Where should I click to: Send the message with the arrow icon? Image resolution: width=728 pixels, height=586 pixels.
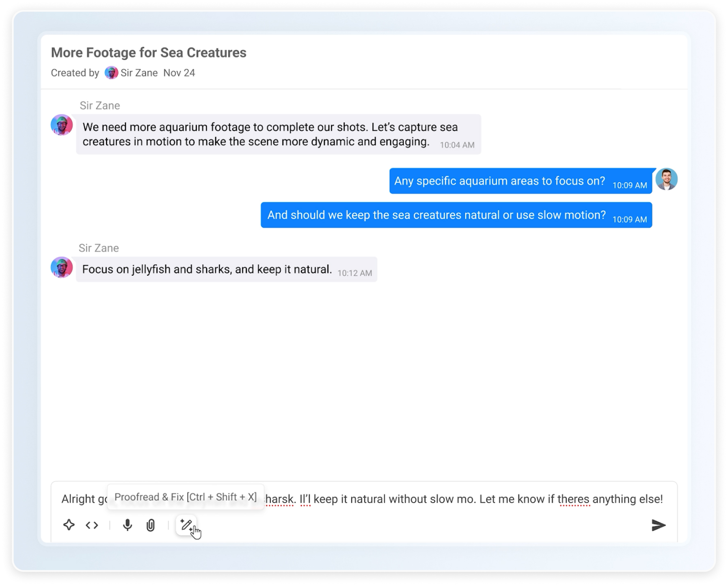tap(658, 525)
